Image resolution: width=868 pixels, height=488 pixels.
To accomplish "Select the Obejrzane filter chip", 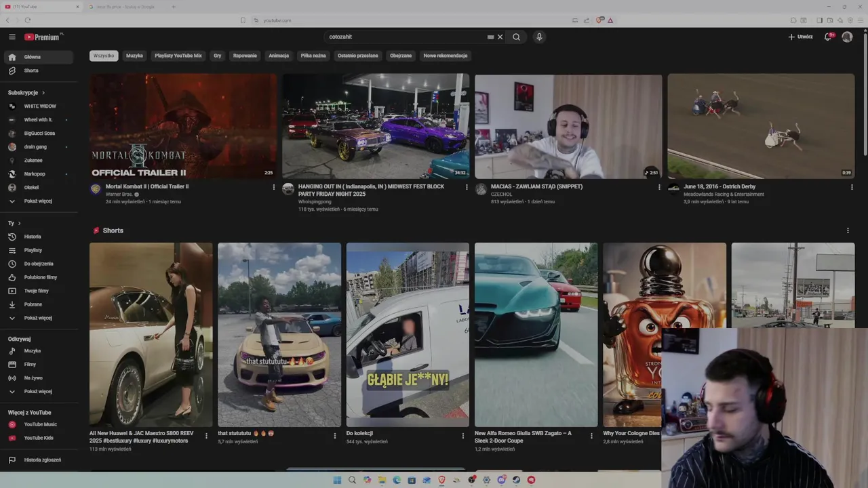I will (401, 56).
